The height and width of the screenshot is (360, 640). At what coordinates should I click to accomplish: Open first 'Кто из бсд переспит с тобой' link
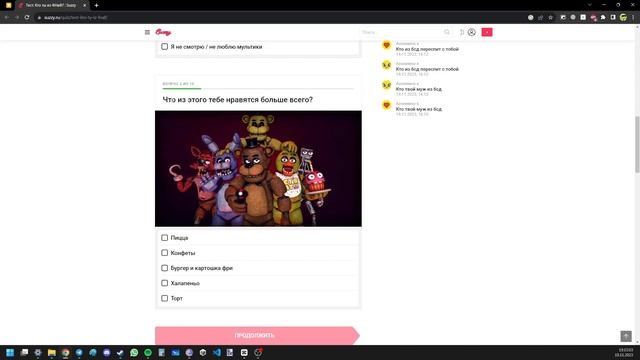427,49
